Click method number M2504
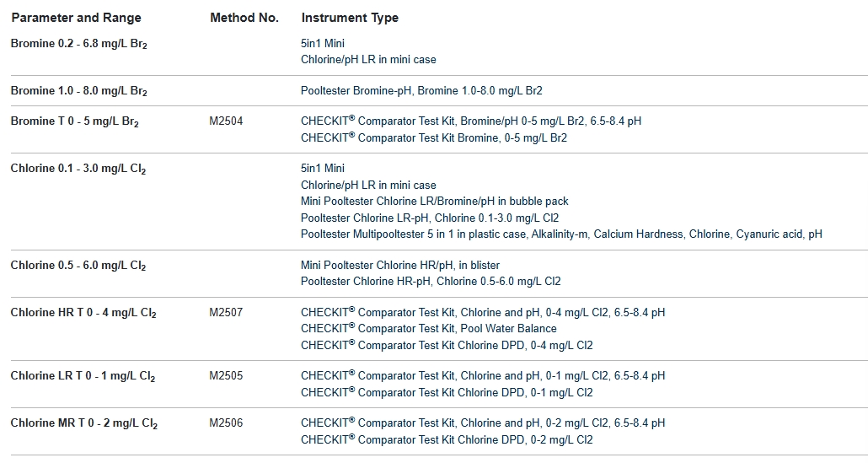Viewport: 868px width, 463px height. pos(226,121)
